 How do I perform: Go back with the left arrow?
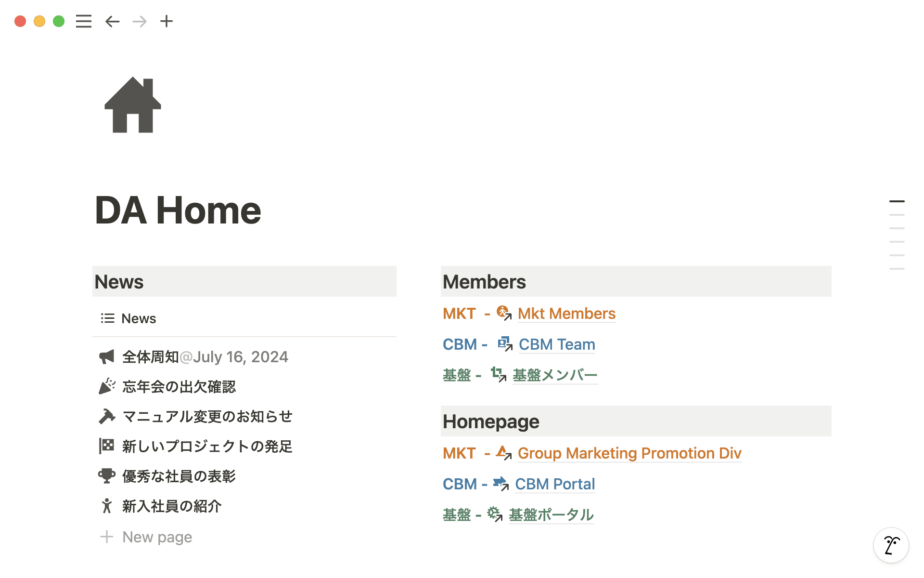coord(112,21)
